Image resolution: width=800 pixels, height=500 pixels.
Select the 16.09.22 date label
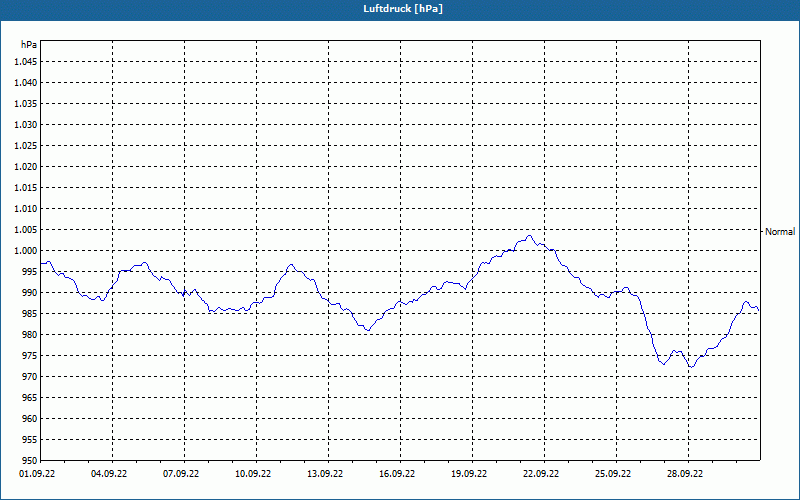397,473
